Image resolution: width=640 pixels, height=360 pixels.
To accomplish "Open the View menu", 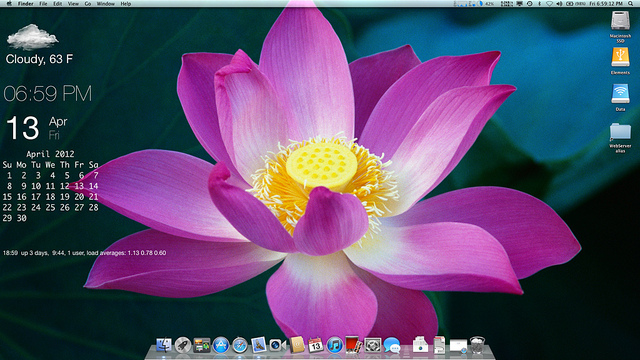I will [73, 4].
